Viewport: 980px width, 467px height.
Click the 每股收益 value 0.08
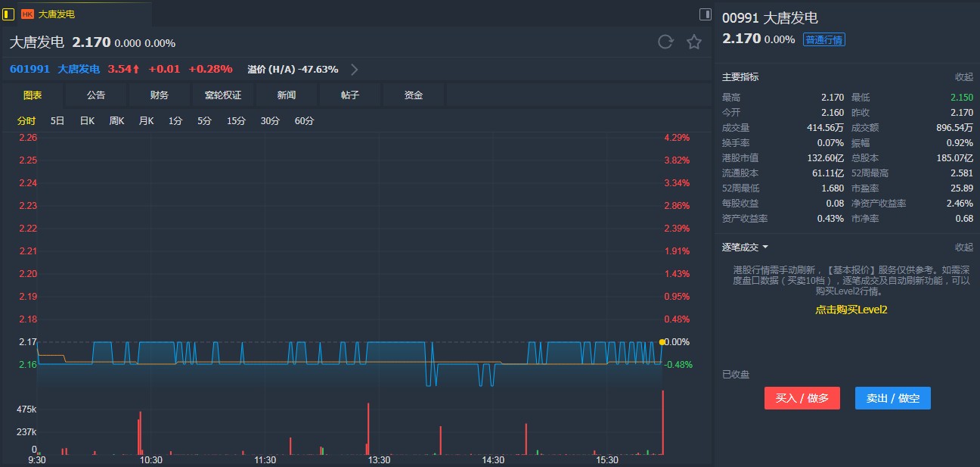tap(835, 204)
